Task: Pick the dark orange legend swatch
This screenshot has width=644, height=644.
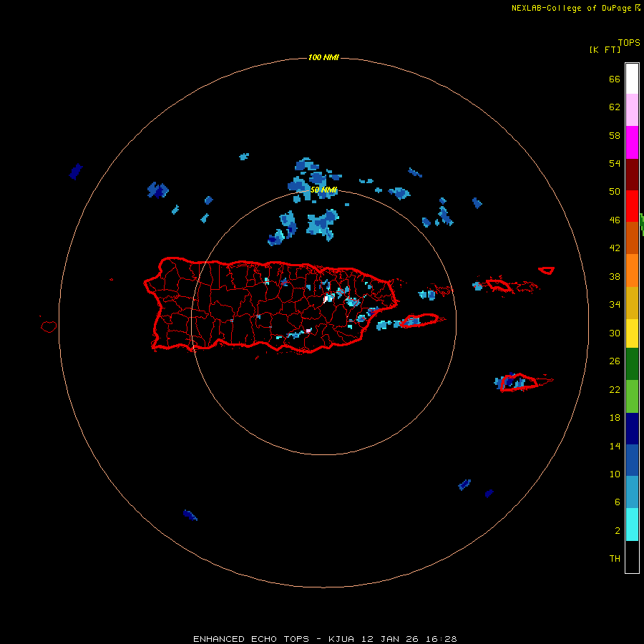Action: point(632,238)
